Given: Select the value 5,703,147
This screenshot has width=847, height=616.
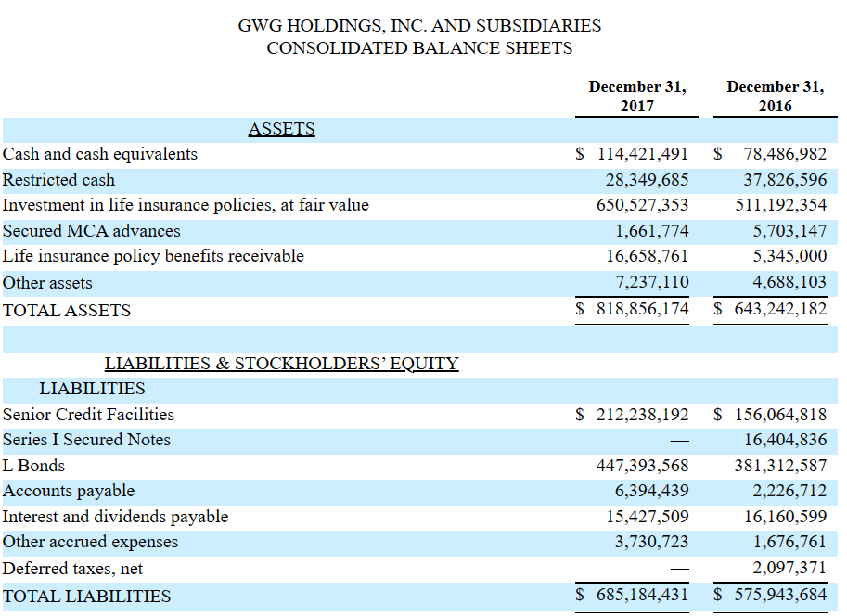Looking at the screenshot, I should [x=790, y=231].
